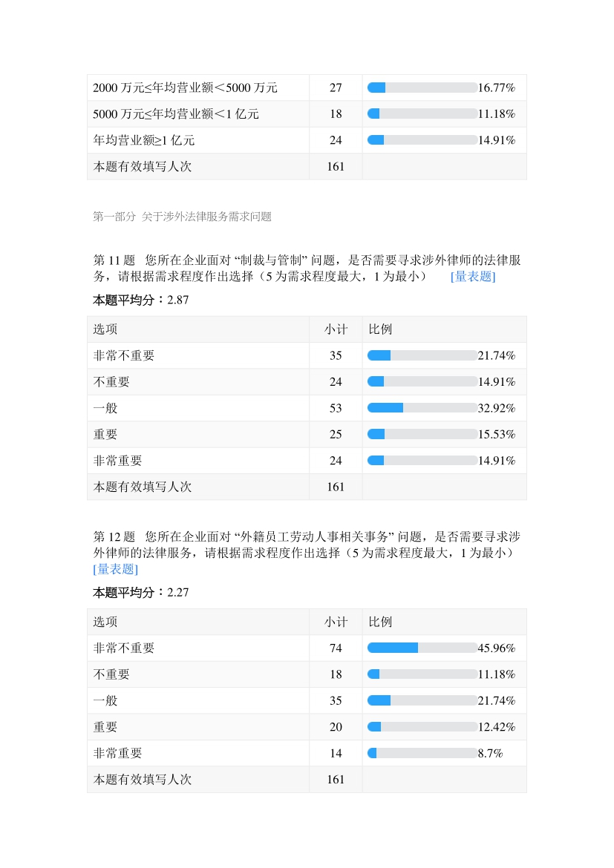
Task: Click the 16.77% progress bar
Action: pyautogui.click(x=422, y=88)
